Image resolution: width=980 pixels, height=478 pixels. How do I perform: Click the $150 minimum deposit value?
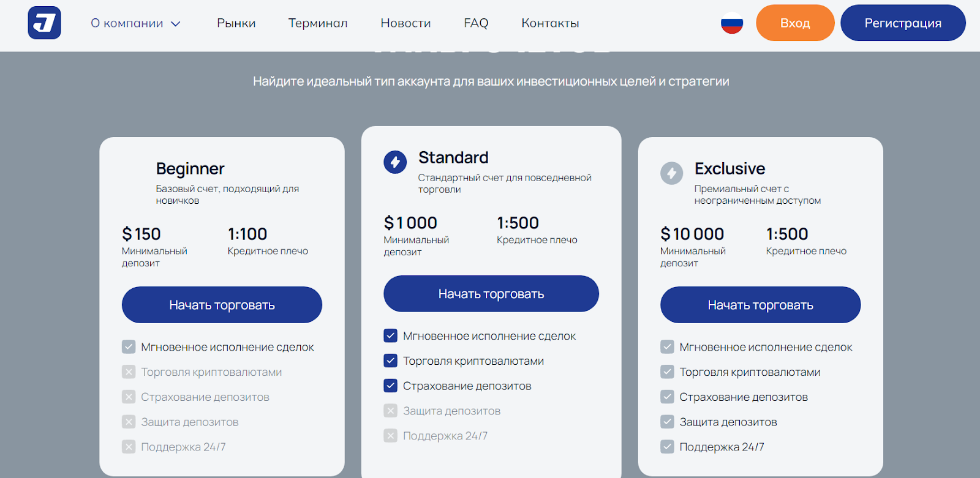(x=141, y=234)
